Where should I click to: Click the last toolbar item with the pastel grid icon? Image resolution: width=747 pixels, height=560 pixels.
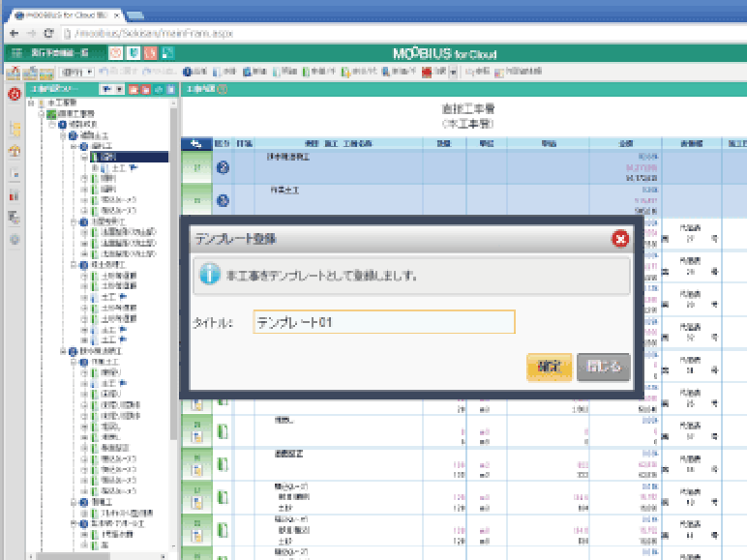tap(518, 72)
